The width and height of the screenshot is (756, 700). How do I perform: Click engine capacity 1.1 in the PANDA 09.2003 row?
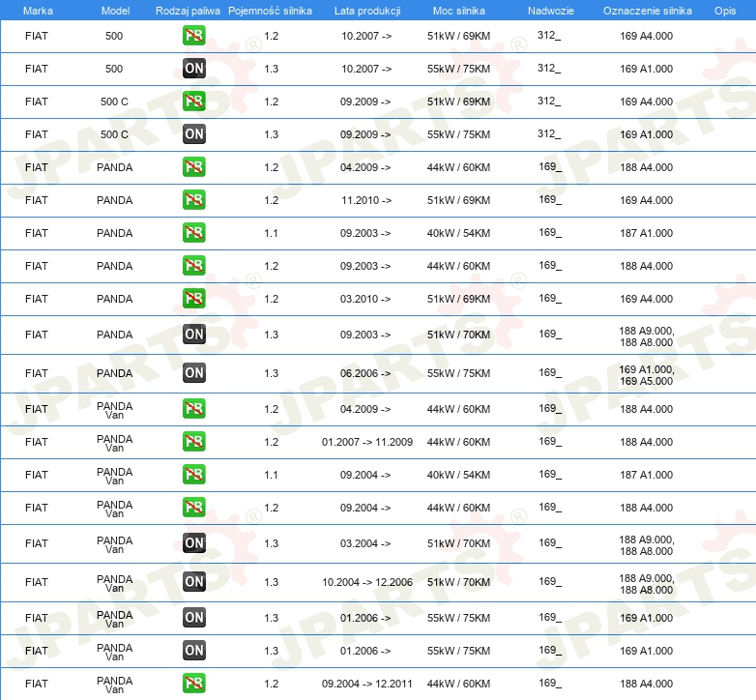point(272,233)
